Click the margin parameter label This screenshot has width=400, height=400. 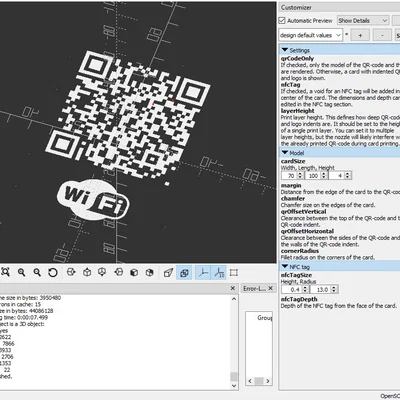(x=291, y=185)
